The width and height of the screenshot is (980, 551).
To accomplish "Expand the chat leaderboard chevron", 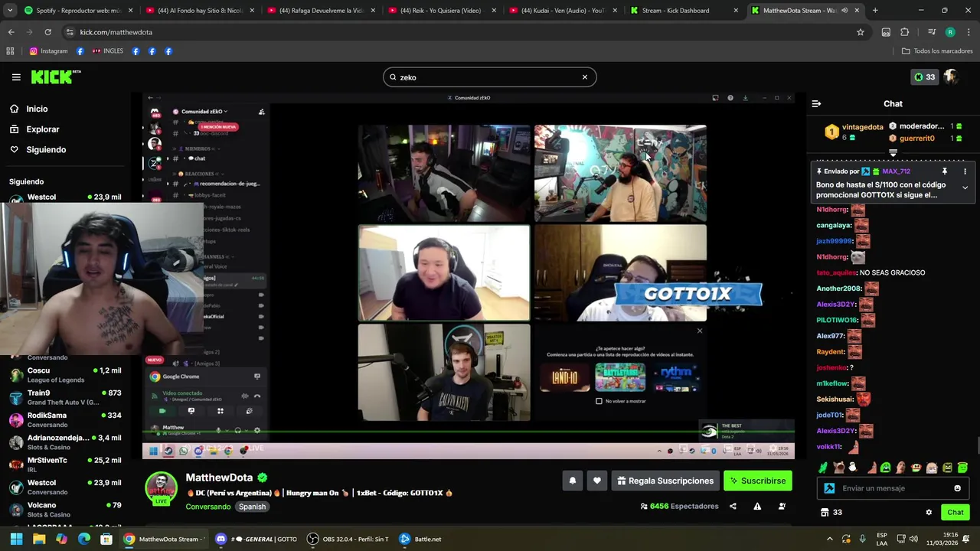I will 893,154.
